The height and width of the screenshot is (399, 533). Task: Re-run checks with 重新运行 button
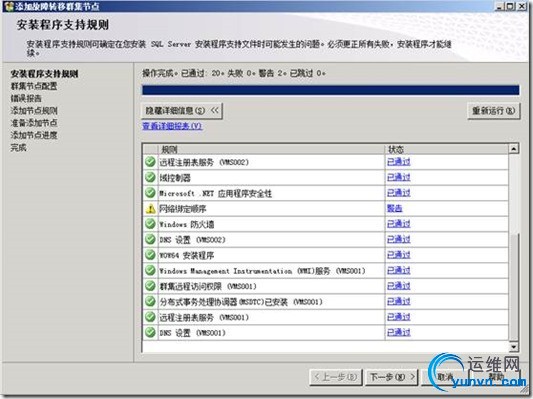(x=494, y=111)
